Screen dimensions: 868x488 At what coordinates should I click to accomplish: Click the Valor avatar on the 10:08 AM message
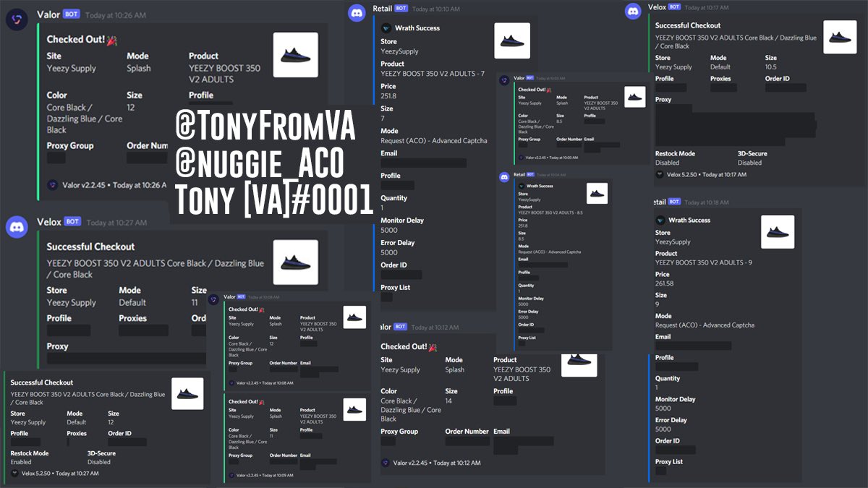(213, 299)
